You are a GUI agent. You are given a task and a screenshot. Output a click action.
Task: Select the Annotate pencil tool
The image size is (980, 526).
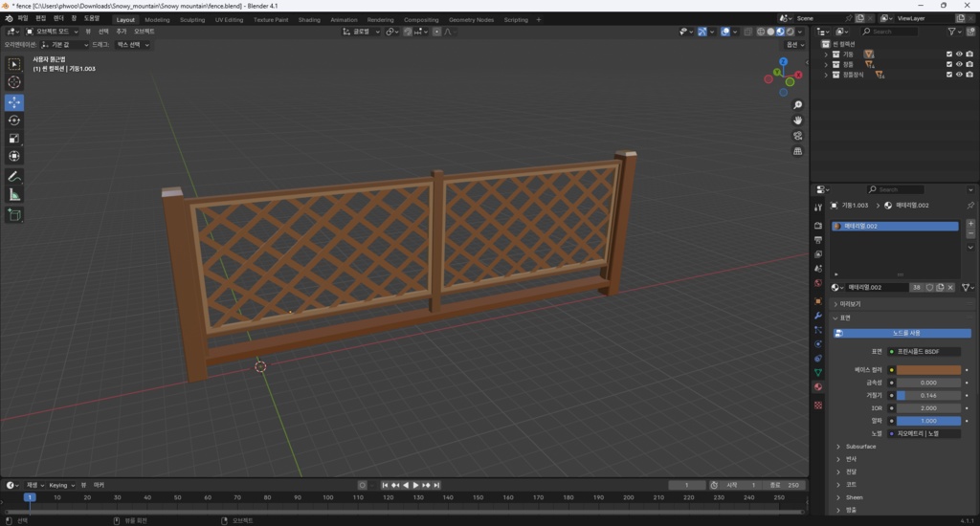(x=13, y=177)
